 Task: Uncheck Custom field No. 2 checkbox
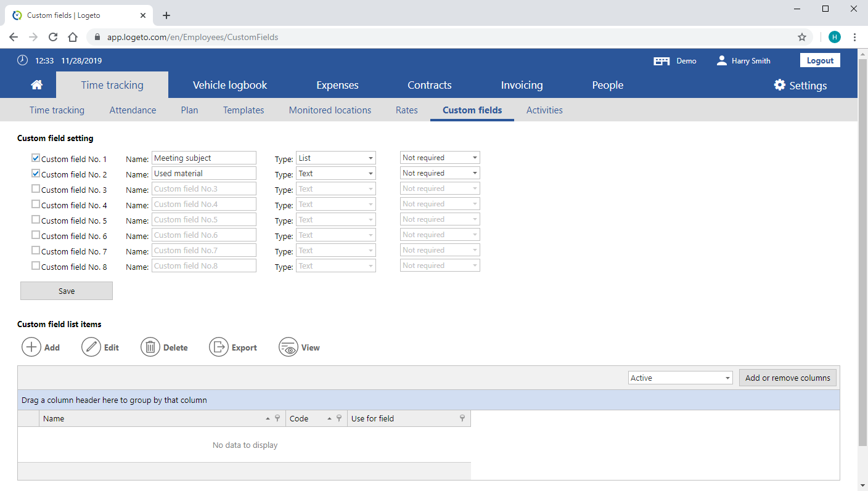pyautogui.click(x=36, y=174)
